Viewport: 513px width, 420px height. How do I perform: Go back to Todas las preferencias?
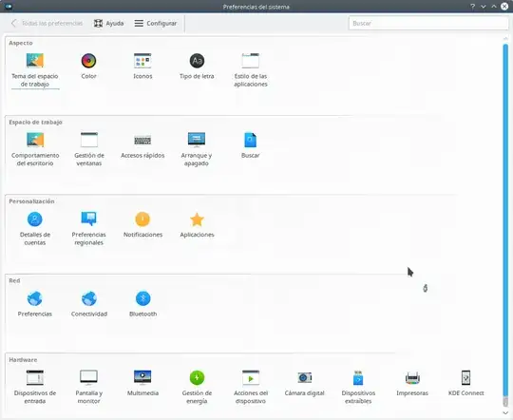tap(47, 23)
